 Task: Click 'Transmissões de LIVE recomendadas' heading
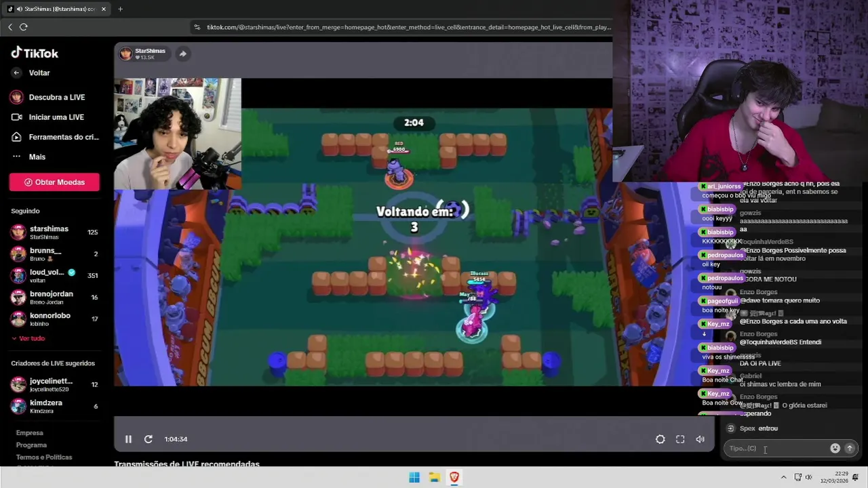pos(186,464)
